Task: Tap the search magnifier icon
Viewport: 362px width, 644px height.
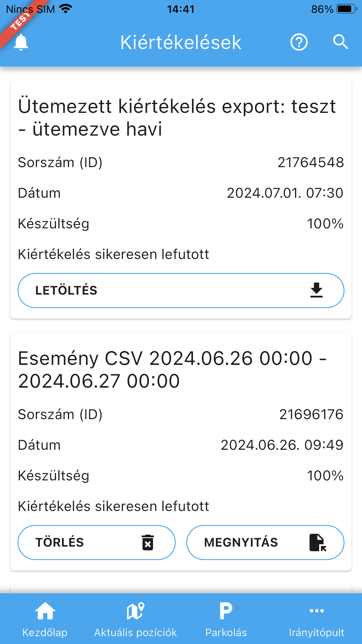Action: tap(340, 42)
